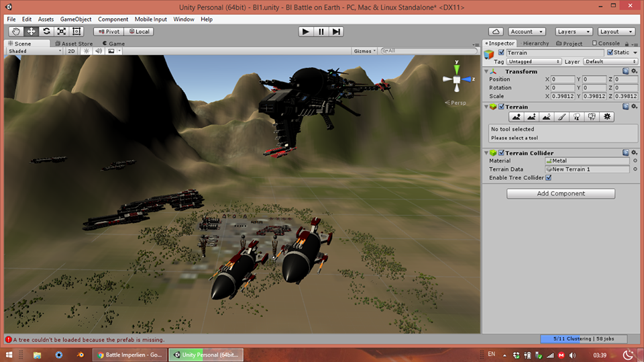644x362 pixels.
Task: Uncheck Enable Tree Collider
Action: pyautogui.click(x=548, y=178)
